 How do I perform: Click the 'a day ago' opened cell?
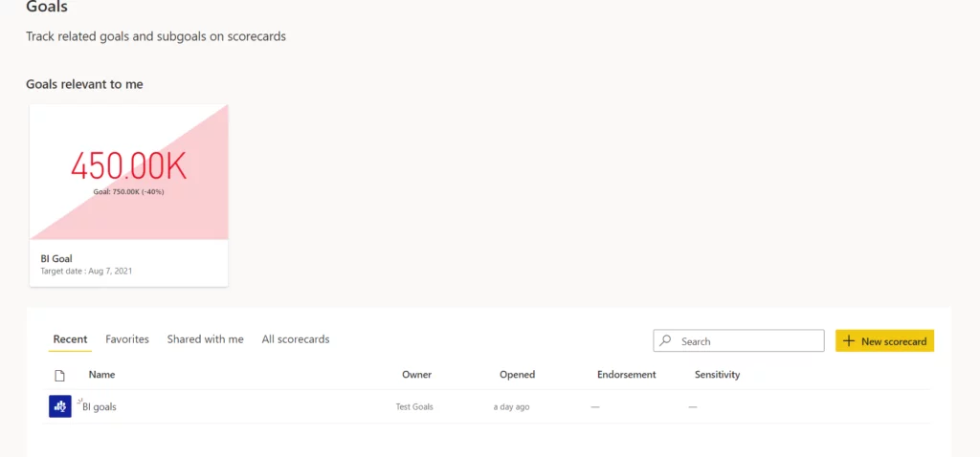511,407
